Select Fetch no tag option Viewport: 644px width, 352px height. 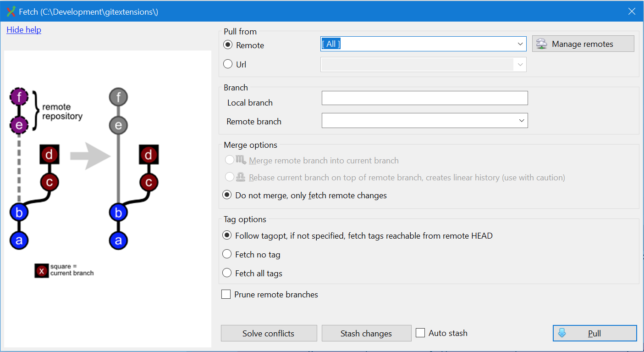point(227,254)
